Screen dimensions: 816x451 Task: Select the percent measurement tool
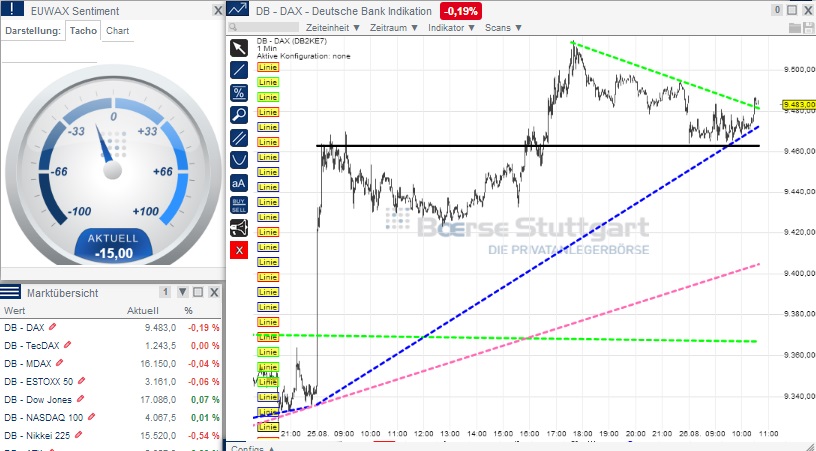(239, 93)
